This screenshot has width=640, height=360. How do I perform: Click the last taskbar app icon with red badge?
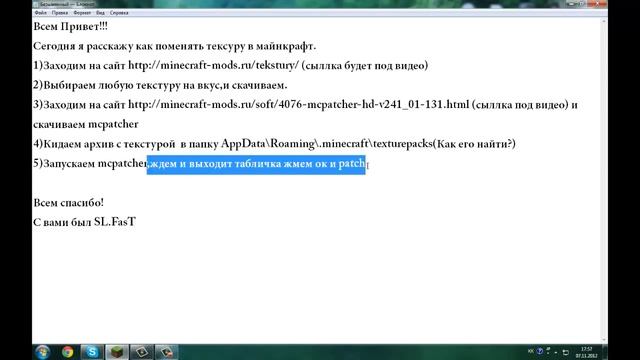(167, 352)
